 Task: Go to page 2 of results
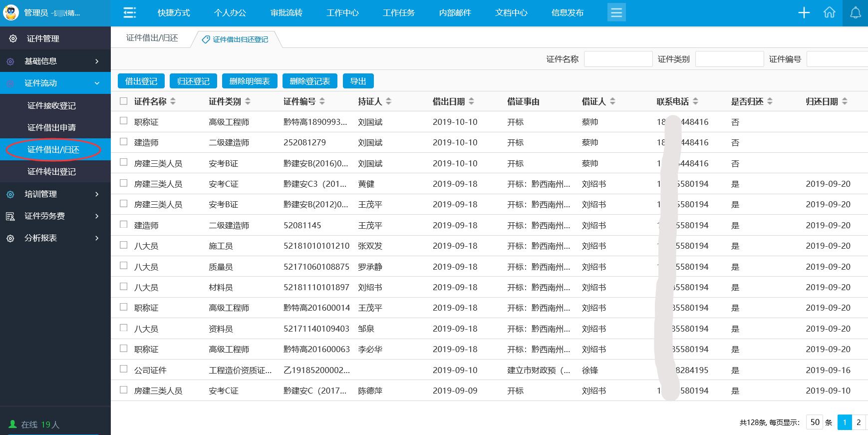[x=859, y=422]
